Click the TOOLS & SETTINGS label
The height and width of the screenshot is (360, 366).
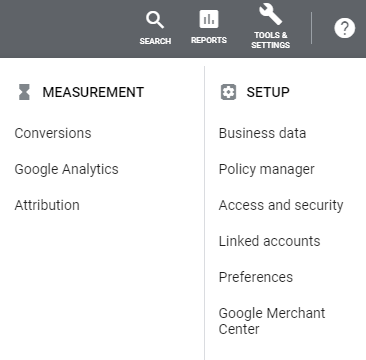pos(271,40)
